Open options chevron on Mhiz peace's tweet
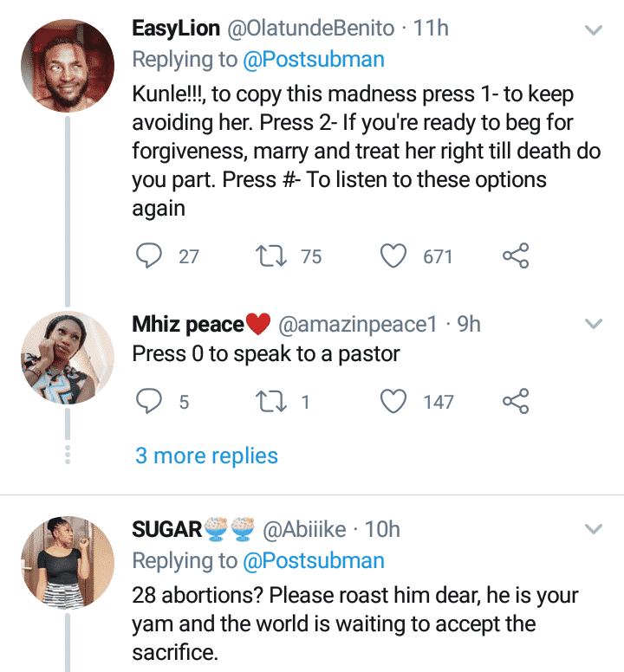Screen dimensions: 624x672 click(594, 325)
